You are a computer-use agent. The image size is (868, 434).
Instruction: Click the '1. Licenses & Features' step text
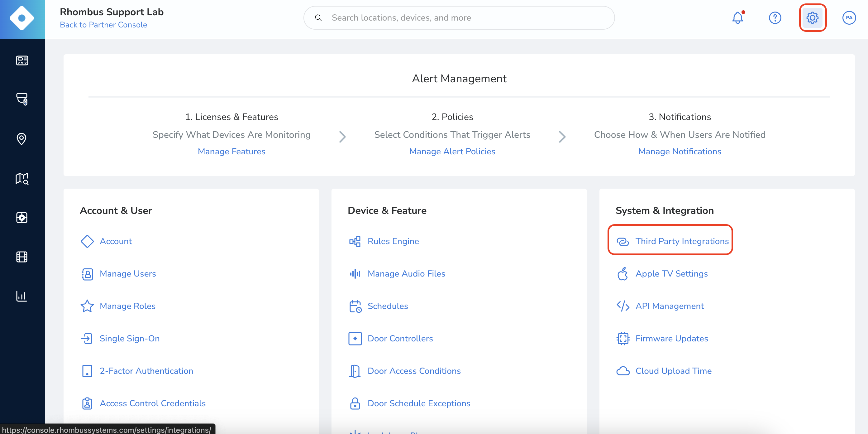[231, 117]
